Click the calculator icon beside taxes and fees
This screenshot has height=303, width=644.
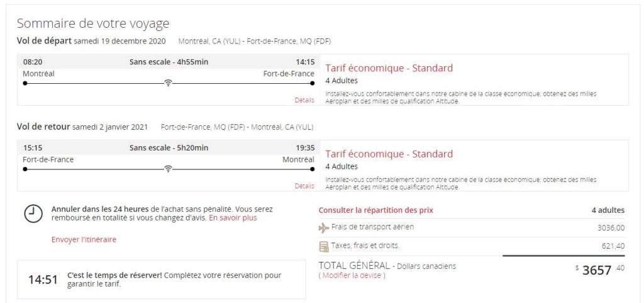coord(324,246)
